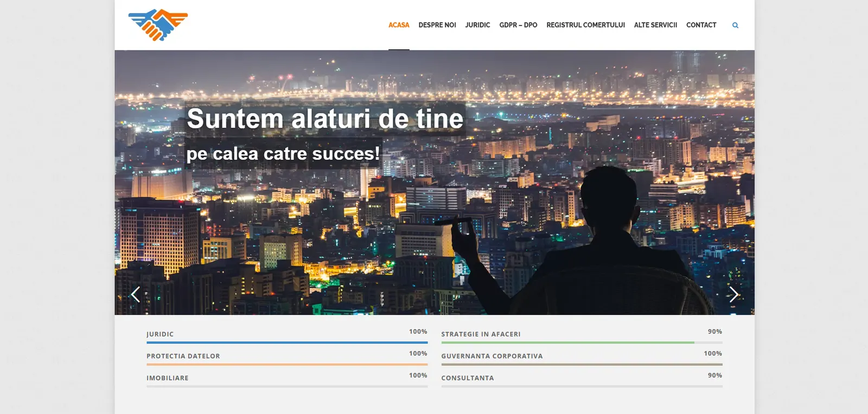Image resolution: width=868 pixels, height=414 pixels.
Task: Click the JURIDIC skill label
Action: (160, 334)
